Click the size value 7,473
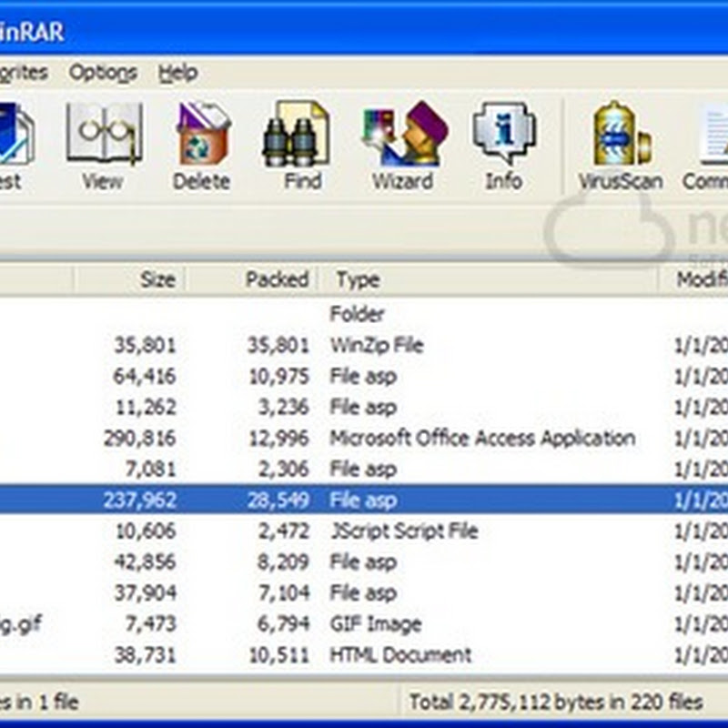728x728 pixels. point(151,624)
